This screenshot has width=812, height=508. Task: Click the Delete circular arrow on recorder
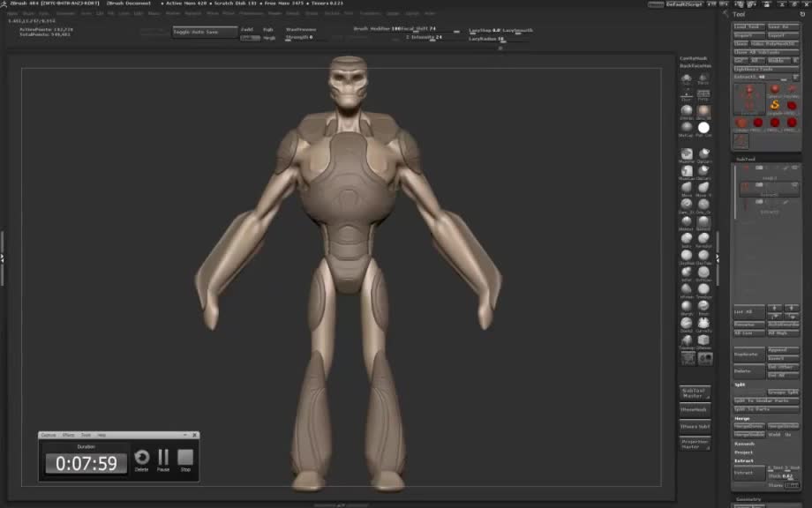click(x=141, y=458)
